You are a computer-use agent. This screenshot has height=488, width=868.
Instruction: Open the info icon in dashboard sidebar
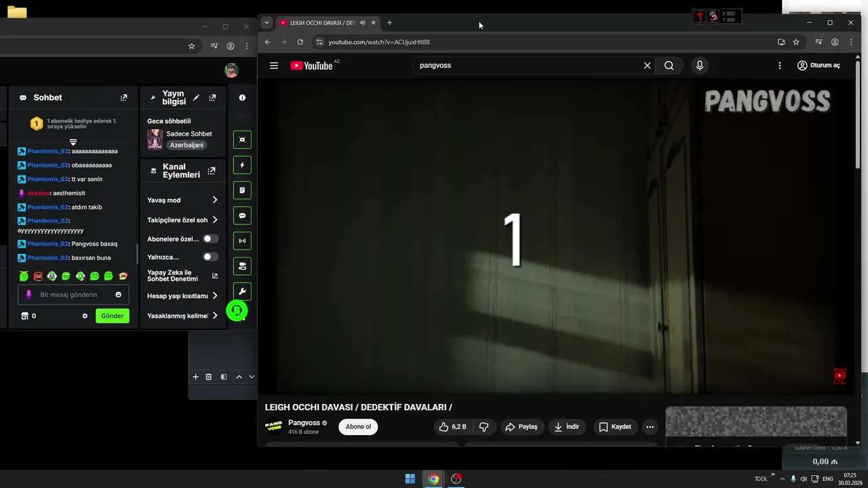(242, 98)
